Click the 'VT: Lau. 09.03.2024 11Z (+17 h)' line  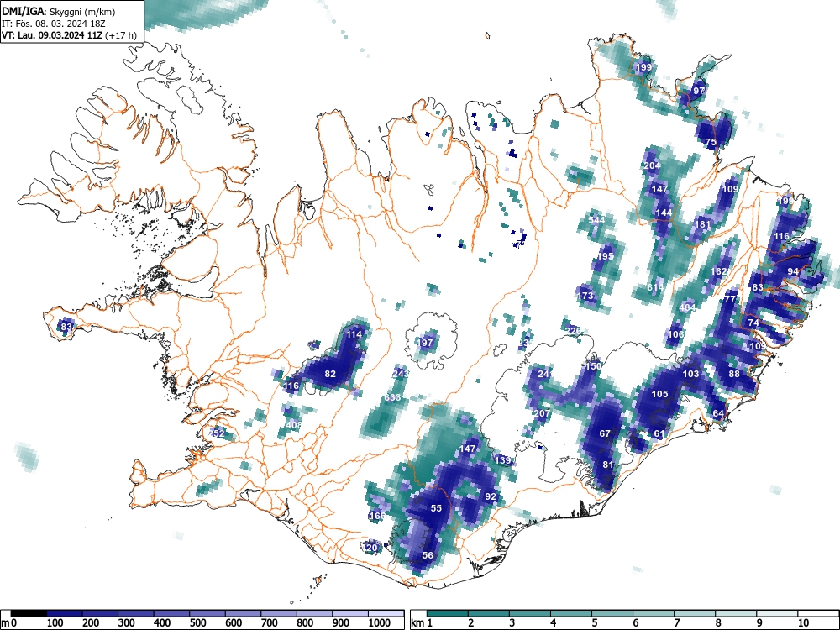click(x=69, y=35)
